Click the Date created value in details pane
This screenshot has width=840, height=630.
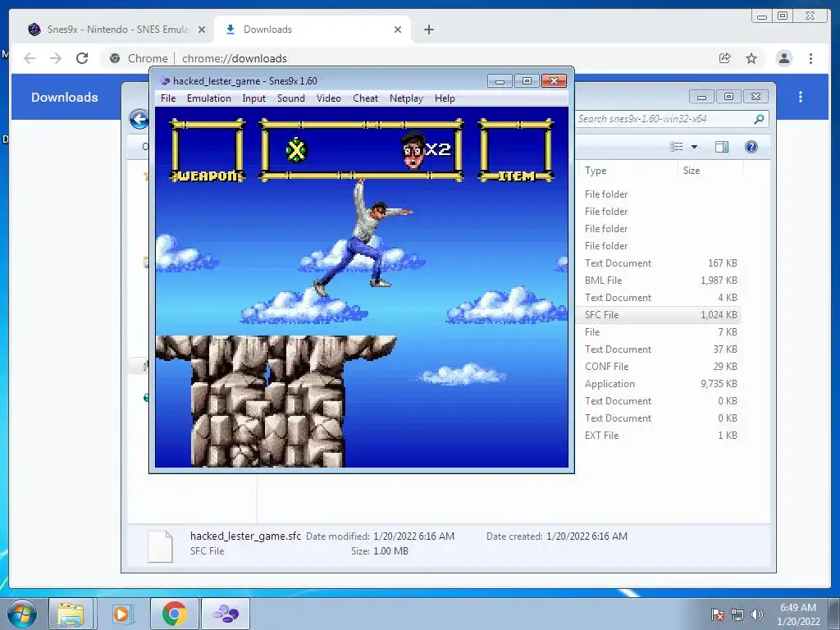pos(587,536)
